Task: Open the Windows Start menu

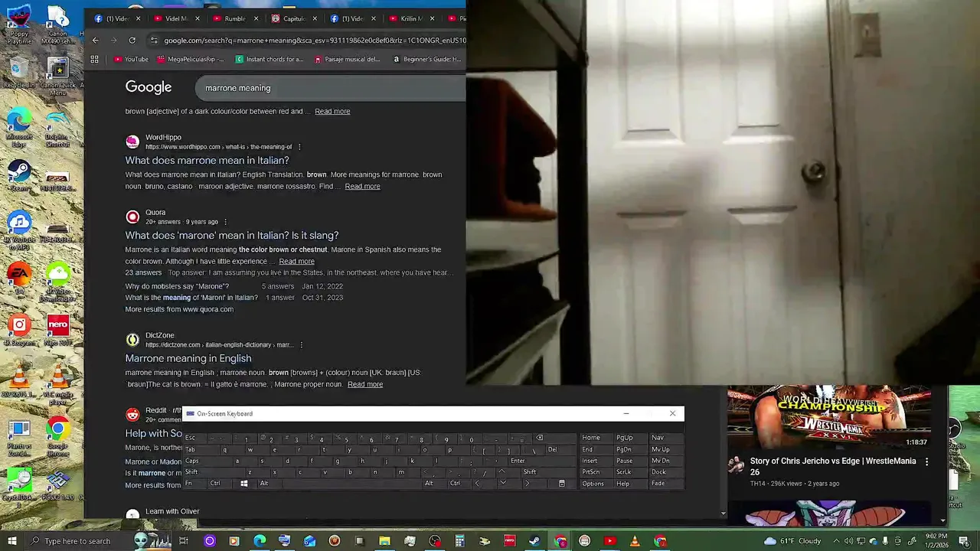Action: click(11, 541)
